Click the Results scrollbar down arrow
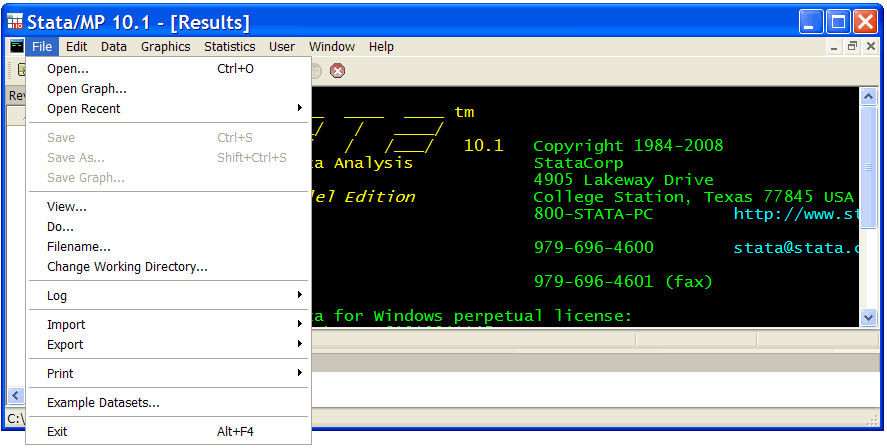This screenshot has width=887, height=448. pyautogui.click(x=868, y=317)
